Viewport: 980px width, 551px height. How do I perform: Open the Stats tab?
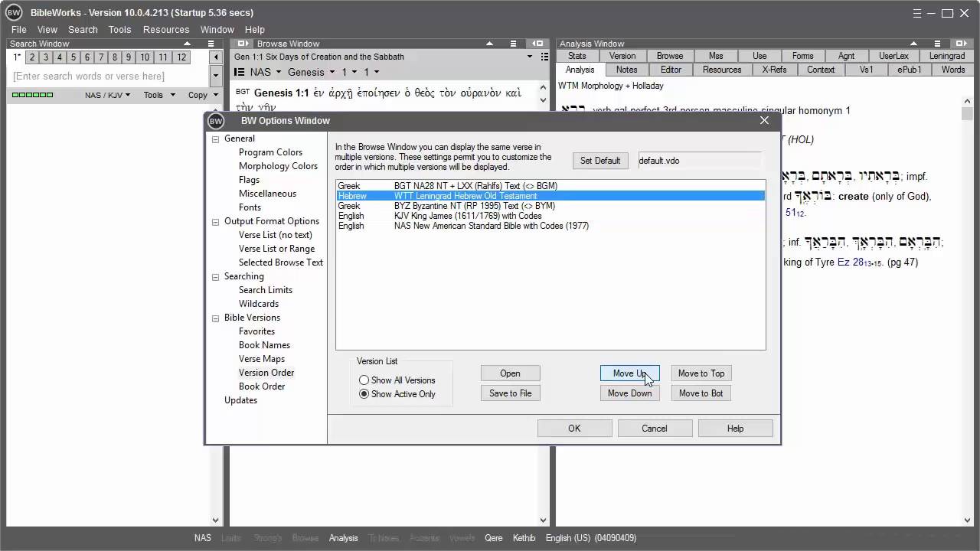pos(577,56)
